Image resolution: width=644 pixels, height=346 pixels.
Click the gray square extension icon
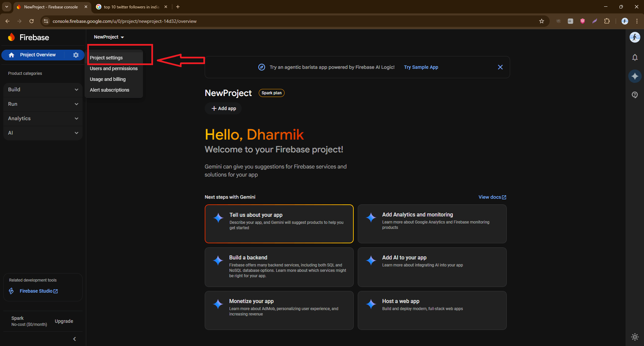point(571,21)
